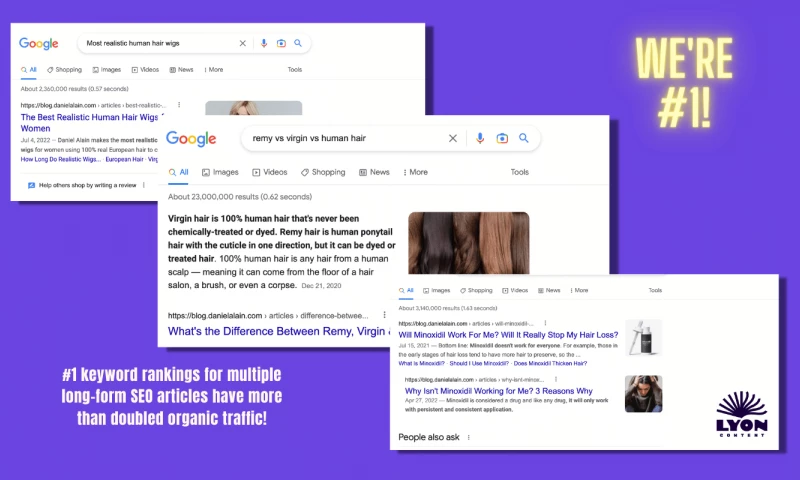This screenshot has width=800, height=480.
Task: Open options dots beside best-realistic result URL
Action: tap(179, 105)
